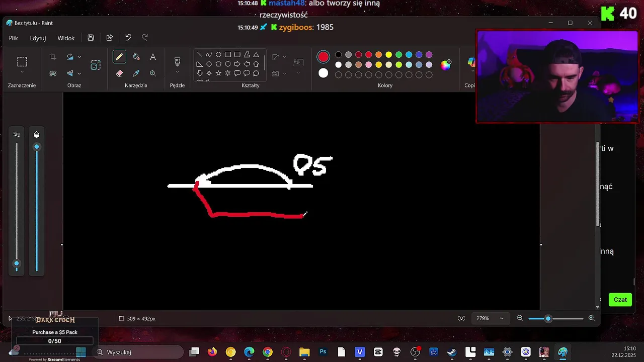Image resolution: width=644 pixels, height=362 pixels.
Task: Click the Save icon
Action: (x=91, y=38)
